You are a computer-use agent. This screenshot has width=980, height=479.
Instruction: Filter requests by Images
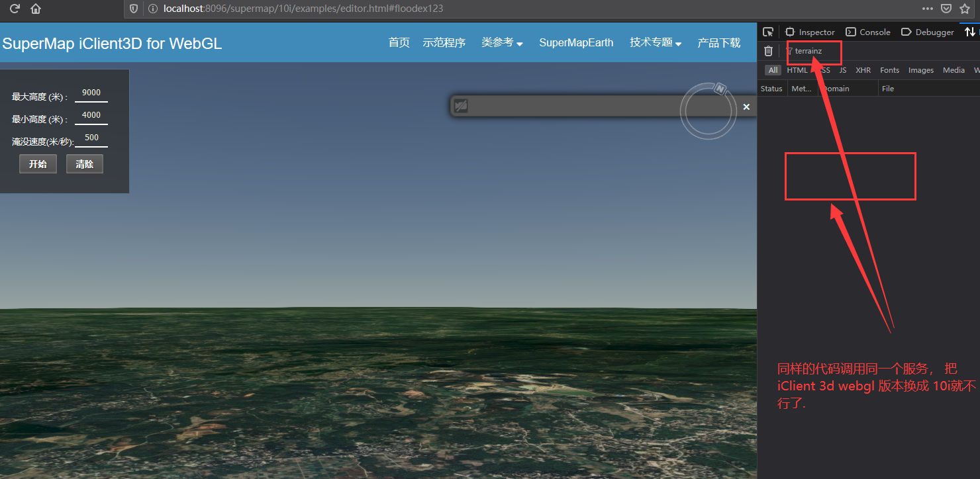pyautogui.click(x=921, y=70)
